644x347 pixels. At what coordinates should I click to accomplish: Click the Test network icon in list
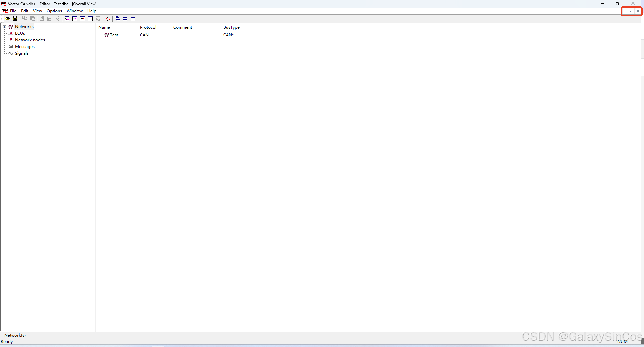pyautogui.click(x=107, y=35)
